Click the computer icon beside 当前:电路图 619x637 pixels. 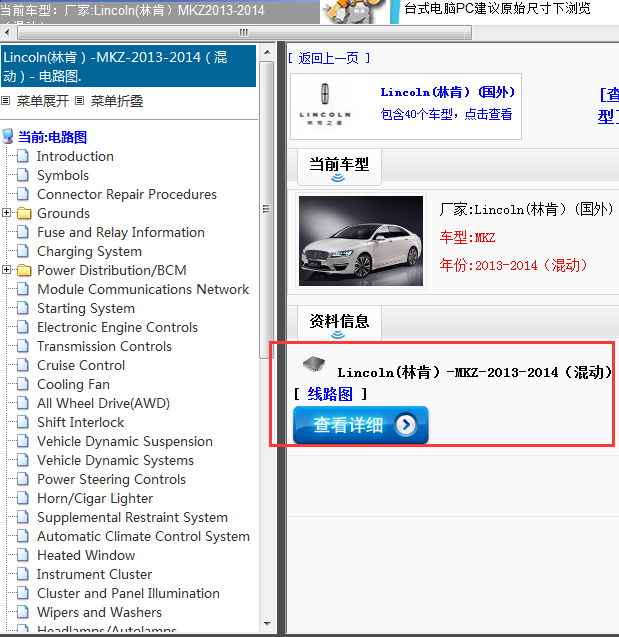8,136
